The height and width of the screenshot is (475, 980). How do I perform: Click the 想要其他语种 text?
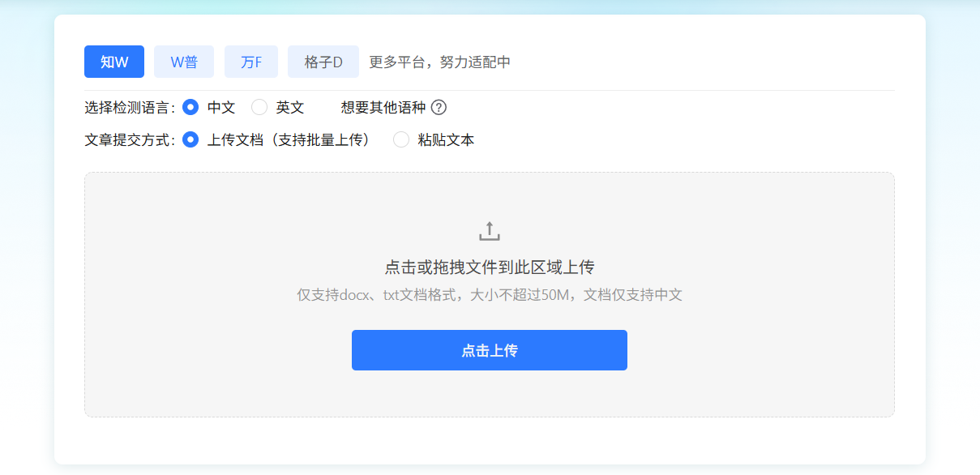coord(383,107)
